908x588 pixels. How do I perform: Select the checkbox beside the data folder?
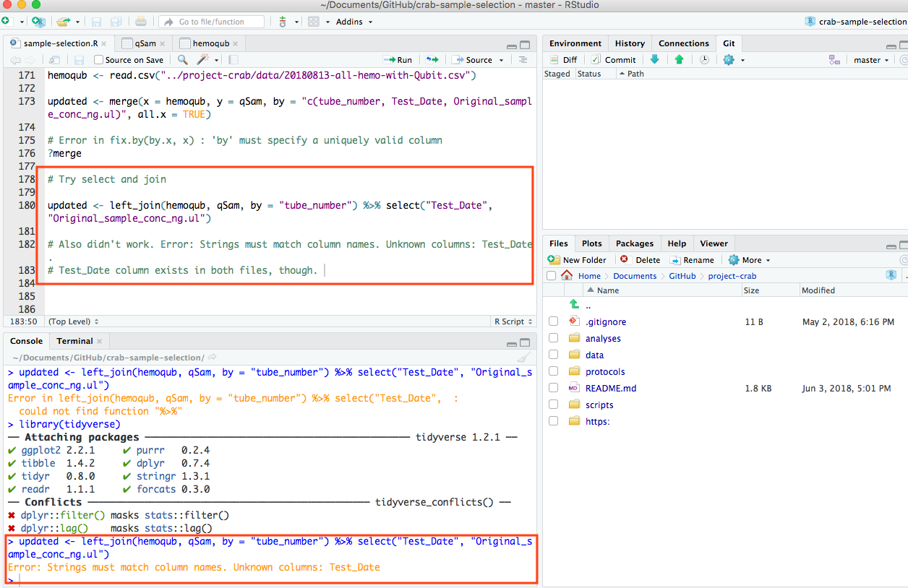click(x=552, y=355)
